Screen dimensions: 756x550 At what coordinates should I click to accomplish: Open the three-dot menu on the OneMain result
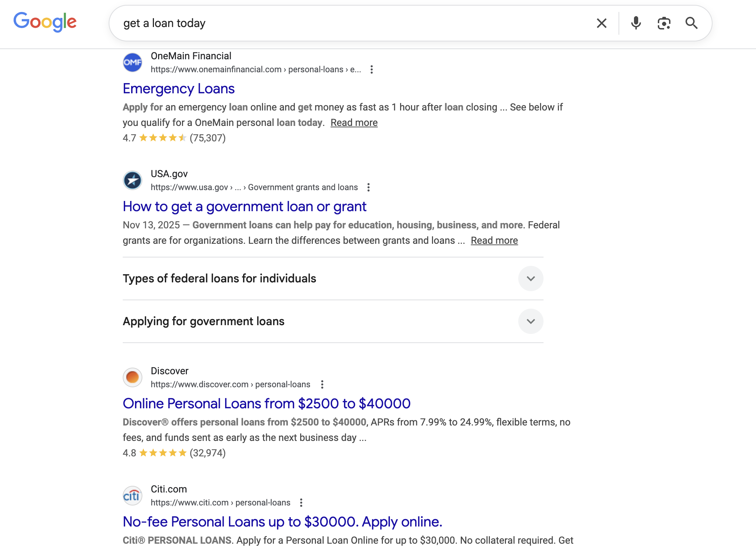click(x=371, y=69)
